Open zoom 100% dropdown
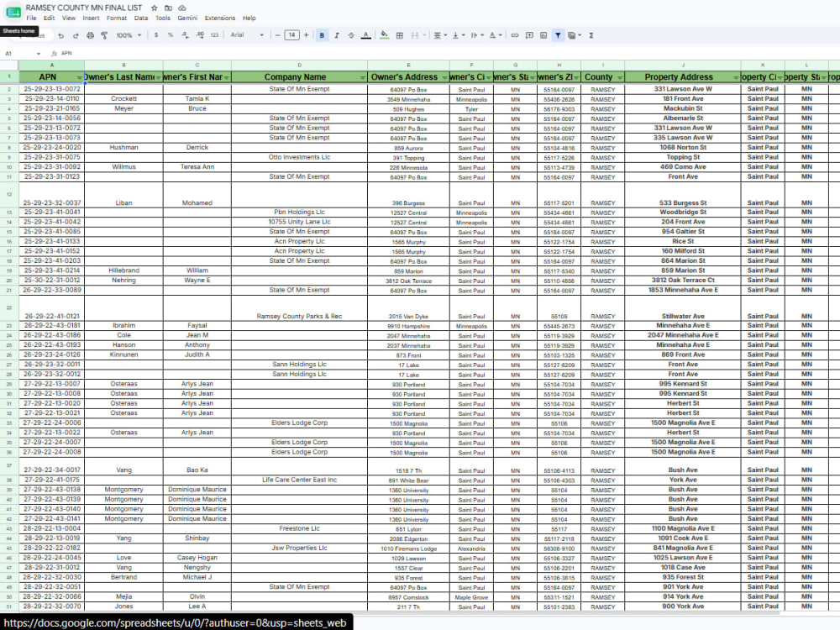The height and width of the screenshot is (630, 840). click(x=129, y=35)
